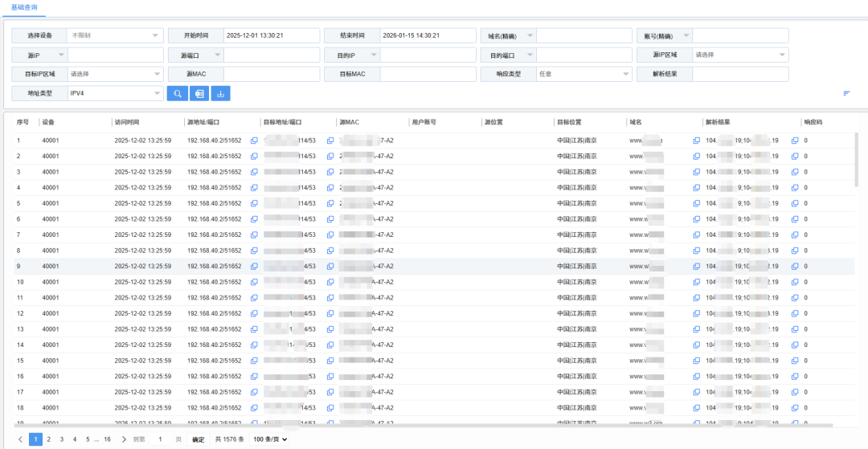Click the 源MAC input field
This screenshot has width=868, height=449.
coord(272,74)
